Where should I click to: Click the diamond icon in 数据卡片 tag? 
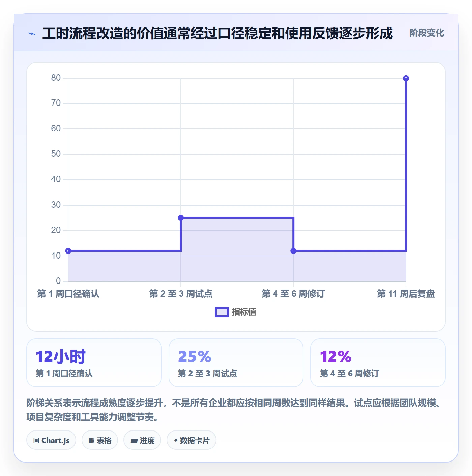click(x=176, y=440)
